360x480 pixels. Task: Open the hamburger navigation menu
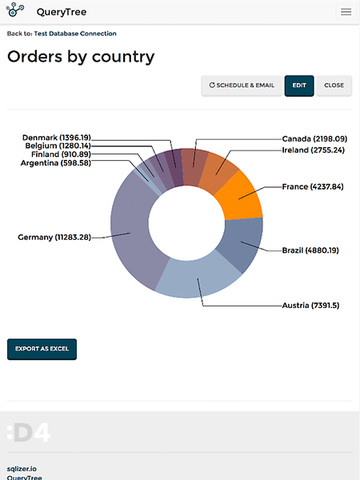(x=346, y=12)
